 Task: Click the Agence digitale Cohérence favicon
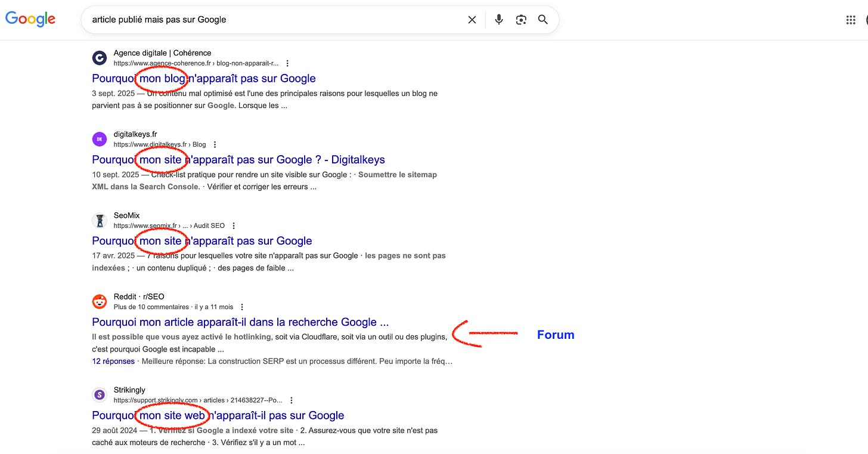click(100, 58)
